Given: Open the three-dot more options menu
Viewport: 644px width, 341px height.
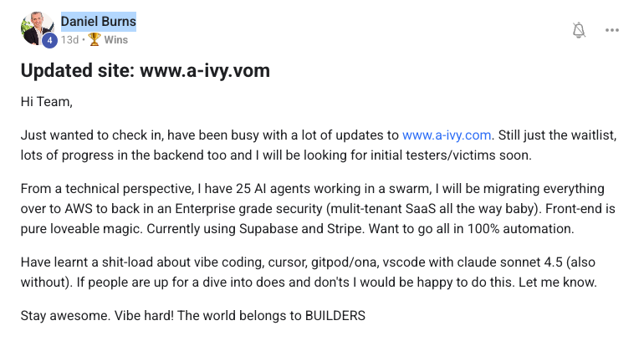Looking at the screenshot, I should tap(612, 30).
